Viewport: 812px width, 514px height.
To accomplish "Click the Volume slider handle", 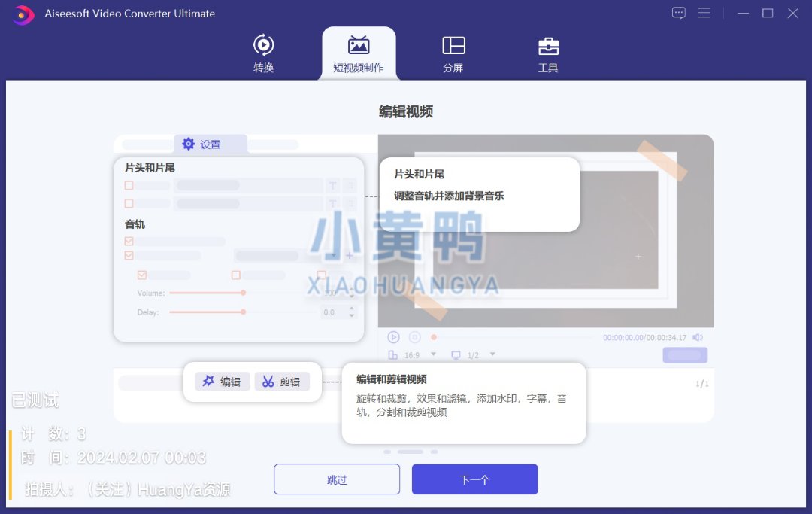I will tap(243, 293).
